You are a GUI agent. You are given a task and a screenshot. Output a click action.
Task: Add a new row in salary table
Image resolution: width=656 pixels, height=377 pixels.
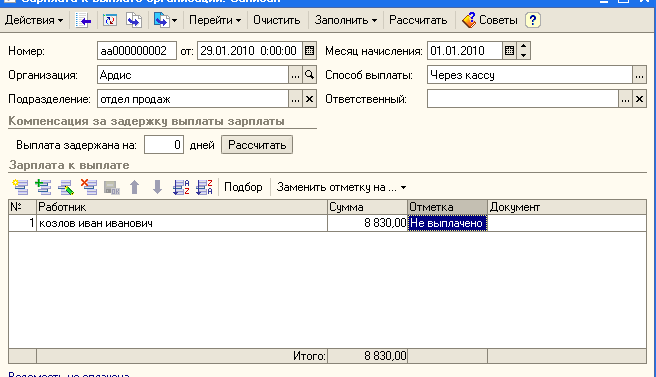20,187
